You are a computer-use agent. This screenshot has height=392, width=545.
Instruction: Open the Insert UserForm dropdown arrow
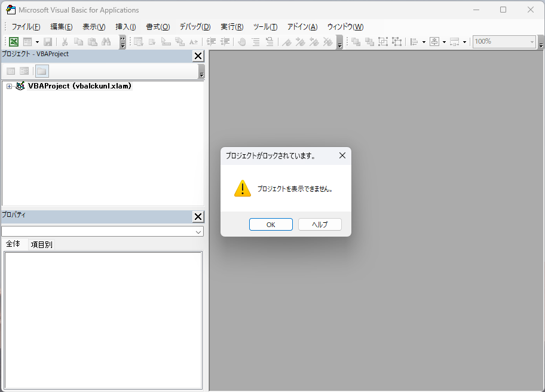(37, 42)
